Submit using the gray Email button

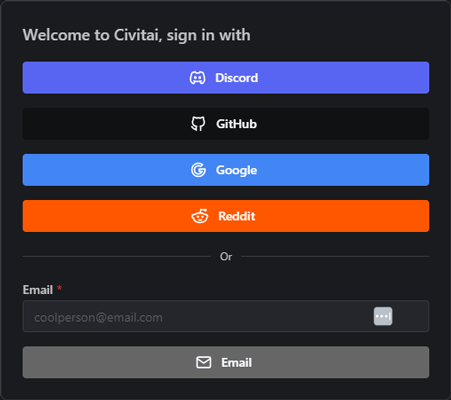226,362
